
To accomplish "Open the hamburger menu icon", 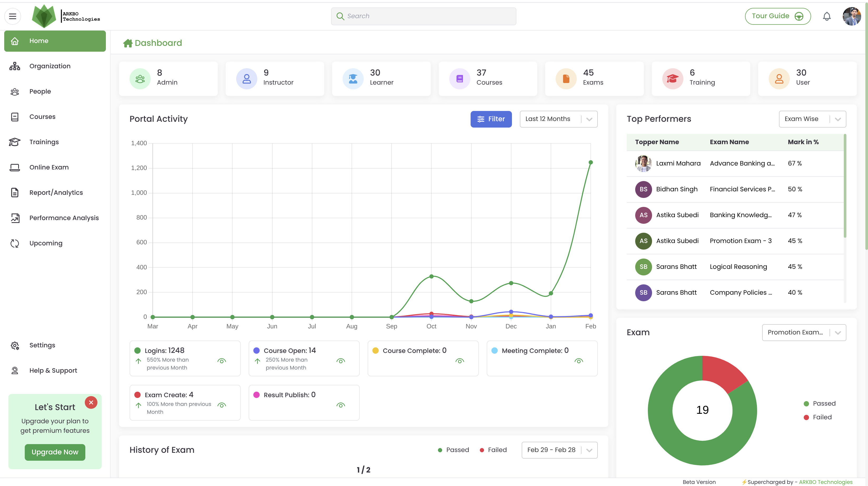I will click(x=12, y=16).
